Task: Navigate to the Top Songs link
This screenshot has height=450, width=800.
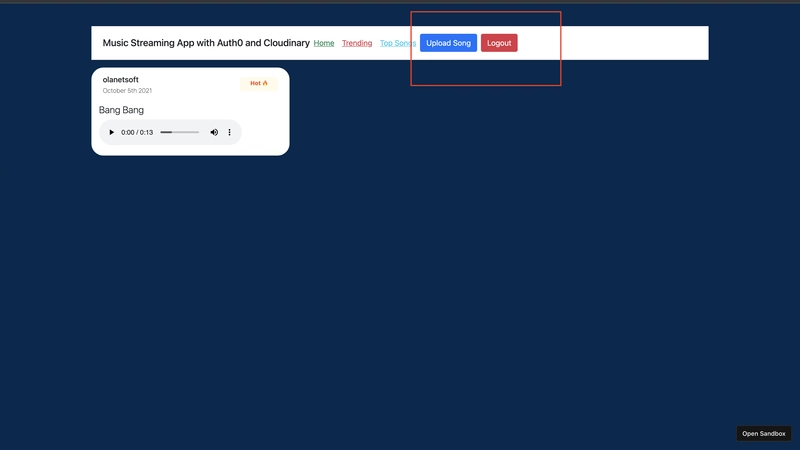Action: pyautogui.click(x=397, y=43)
